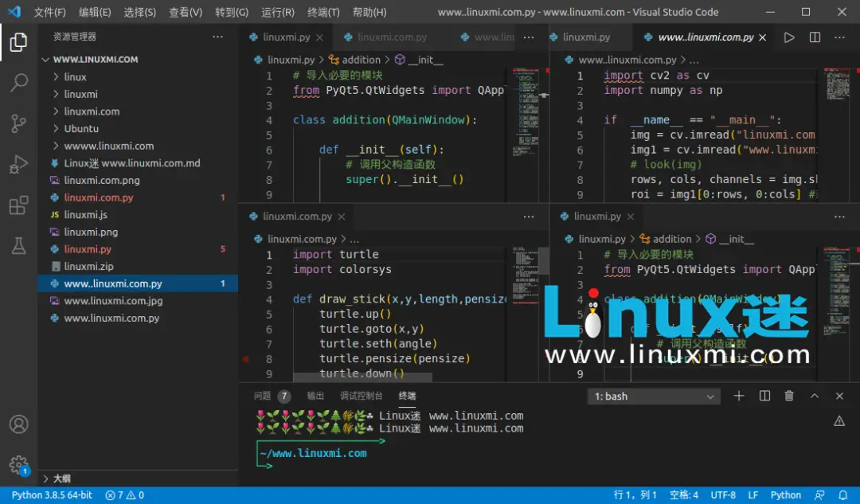860x504 pixels.
Task: Expand the 大纲 outline section
Action: 138,479
